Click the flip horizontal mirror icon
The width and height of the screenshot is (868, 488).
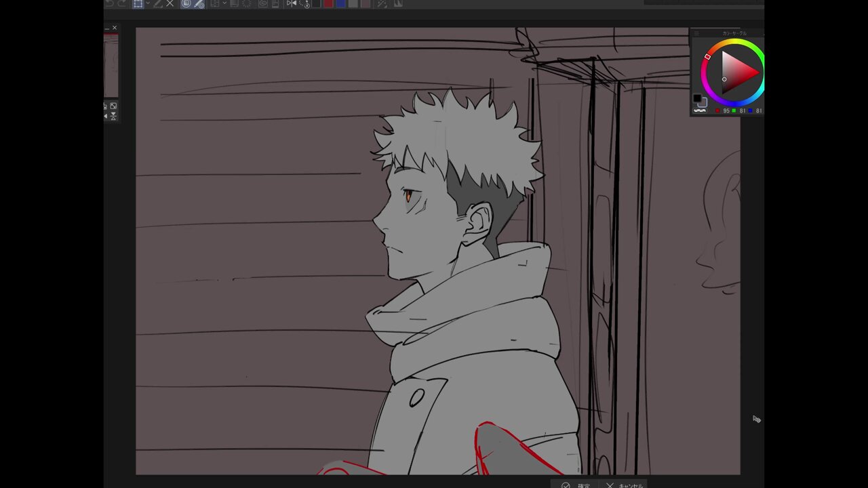[x=292, y=3]
